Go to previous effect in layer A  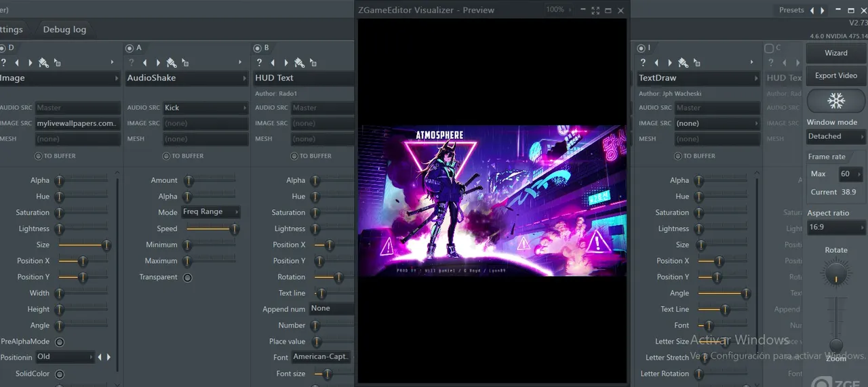coord(144,62)
